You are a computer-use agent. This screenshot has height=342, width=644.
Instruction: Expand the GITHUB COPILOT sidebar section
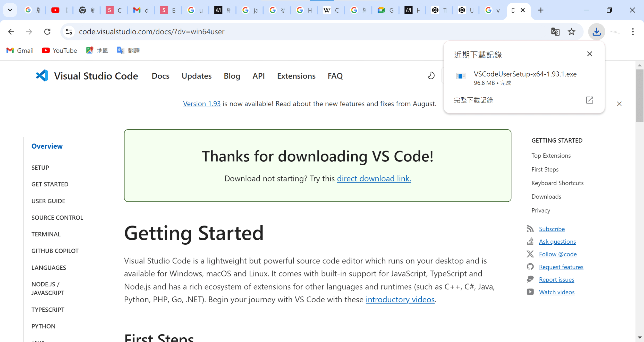pos(55,251)
